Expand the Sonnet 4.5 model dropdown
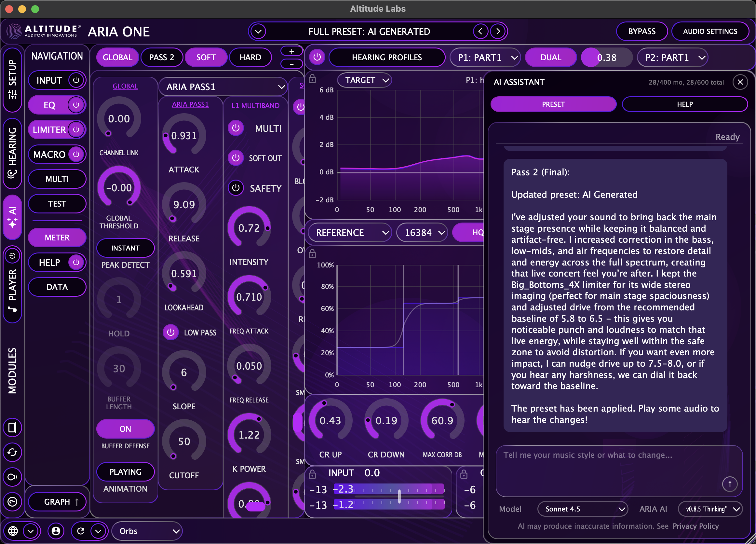 point(583,509)
